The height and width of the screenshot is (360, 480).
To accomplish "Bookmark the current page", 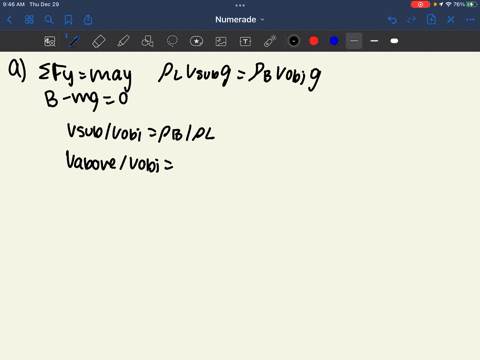I will click(x=68, y=20).
